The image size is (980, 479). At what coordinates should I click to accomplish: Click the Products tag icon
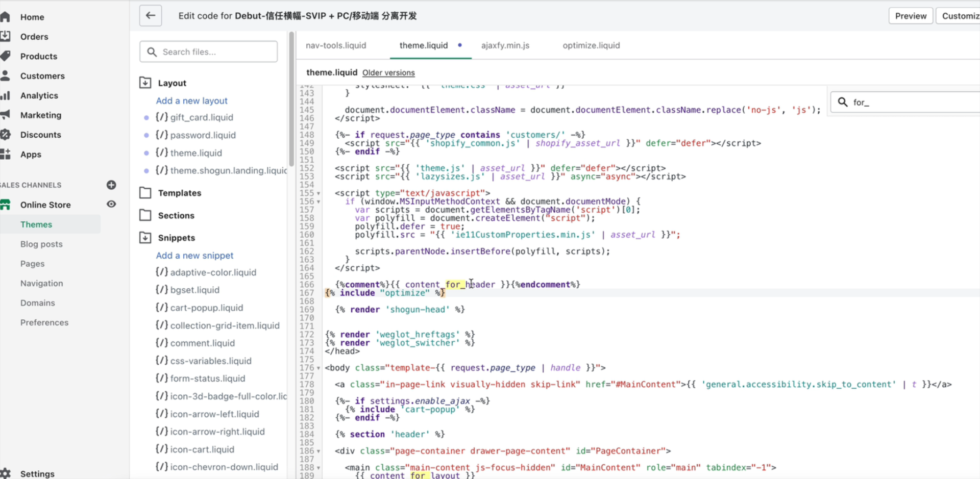click(x=6, y=56)
